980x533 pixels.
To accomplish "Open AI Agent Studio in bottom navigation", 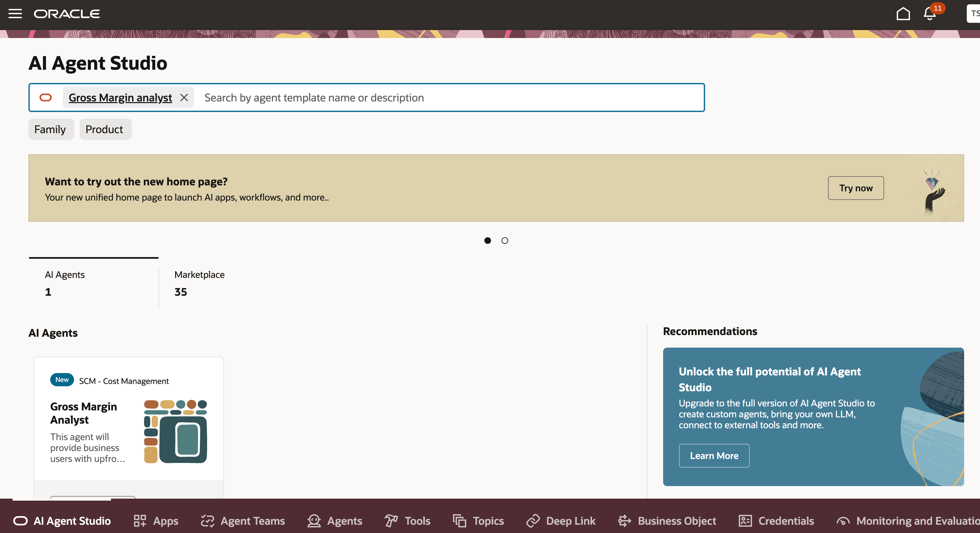I will click(62, 521).
